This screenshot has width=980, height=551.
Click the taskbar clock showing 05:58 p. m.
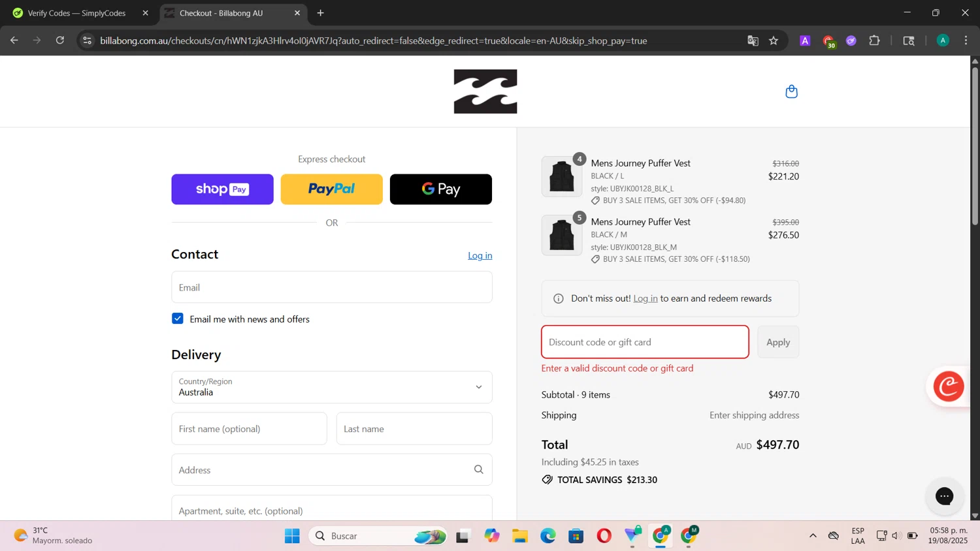click(949, 535)
